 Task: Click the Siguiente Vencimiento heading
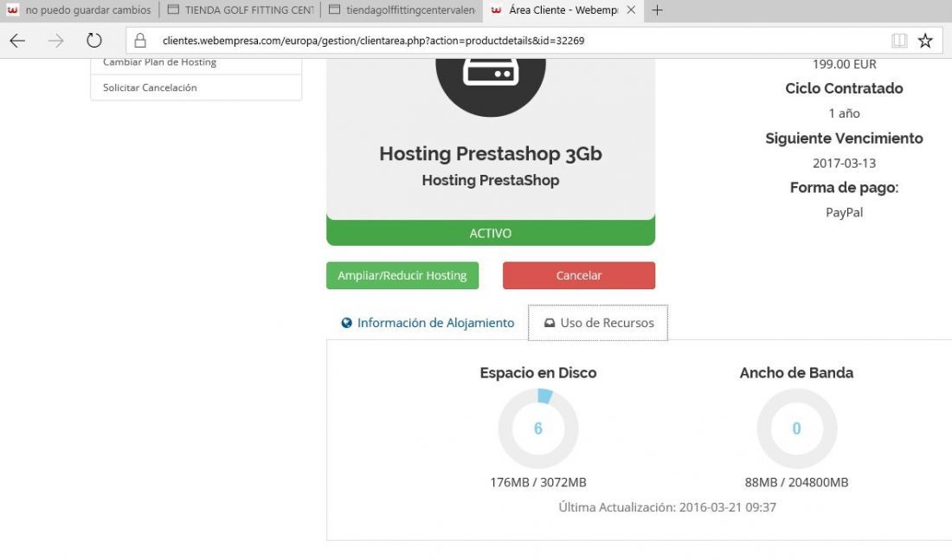coord(844,138)
